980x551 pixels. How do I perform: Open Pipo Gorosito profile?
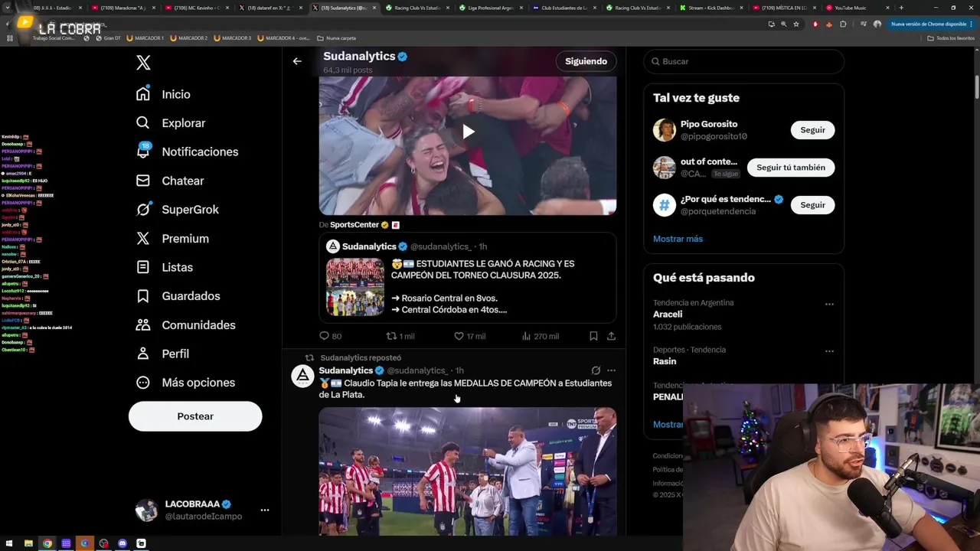[x=709, y=124]
